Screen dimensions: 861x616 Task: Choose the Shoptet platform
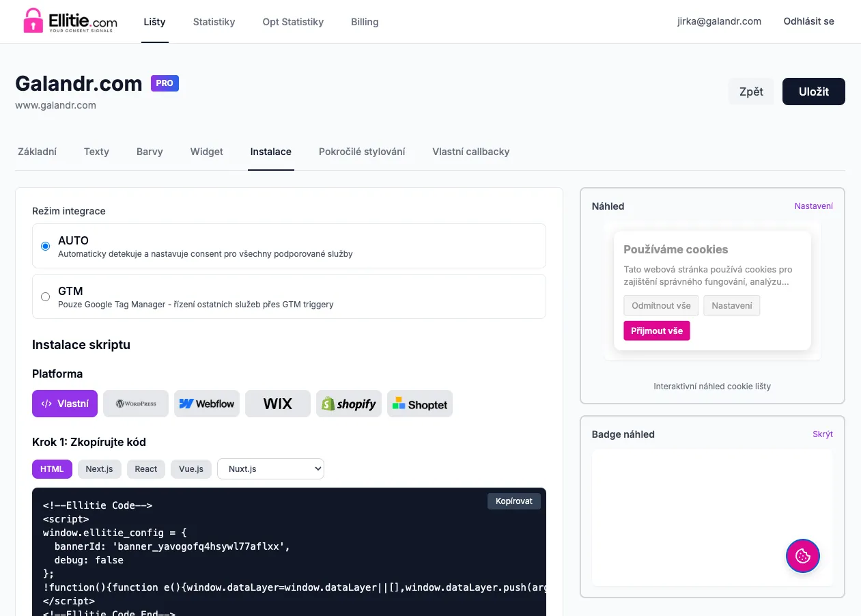coord(419,404)
